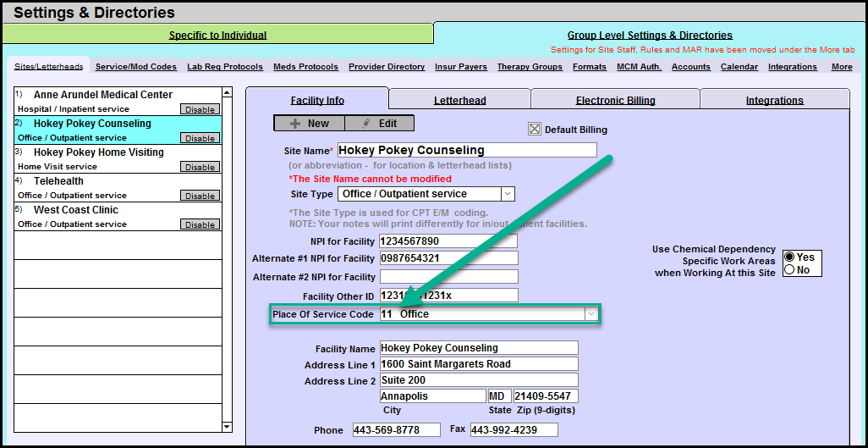Click the New button with plus icon
The image size is (868, 448).
[309, 124]
